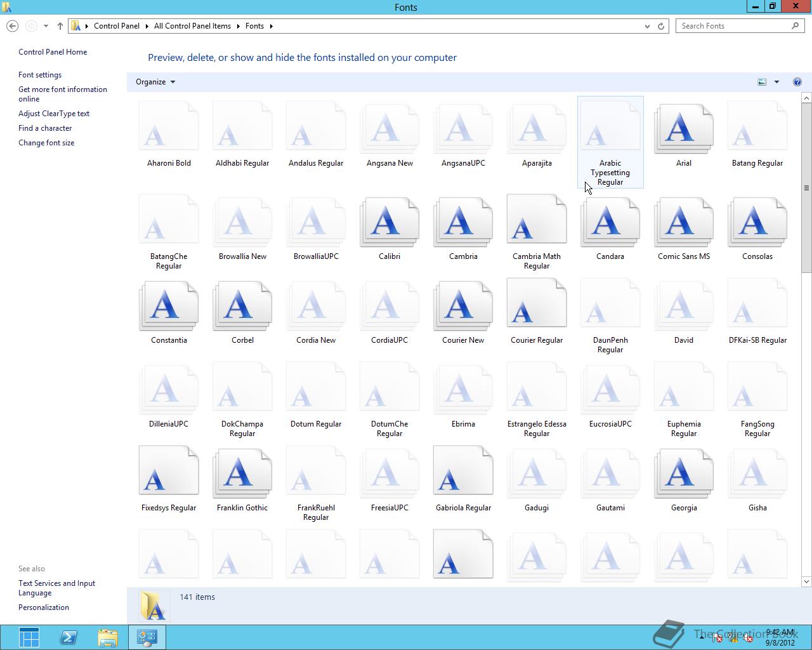This screenshot has width=812, height=650.
Task: Expand the address bar history dropdown
Action: click(647, 26)
